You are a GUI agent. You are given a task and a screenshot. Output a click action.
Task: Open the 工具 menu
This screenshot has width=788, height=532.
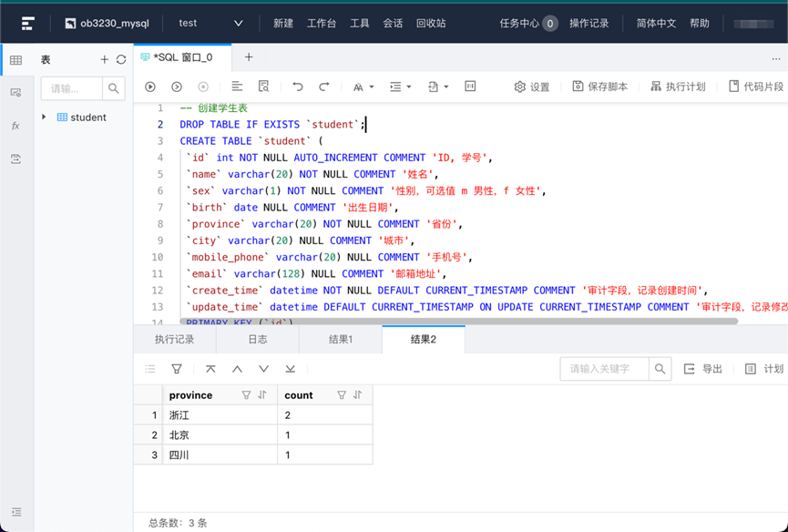pos(359,23)
